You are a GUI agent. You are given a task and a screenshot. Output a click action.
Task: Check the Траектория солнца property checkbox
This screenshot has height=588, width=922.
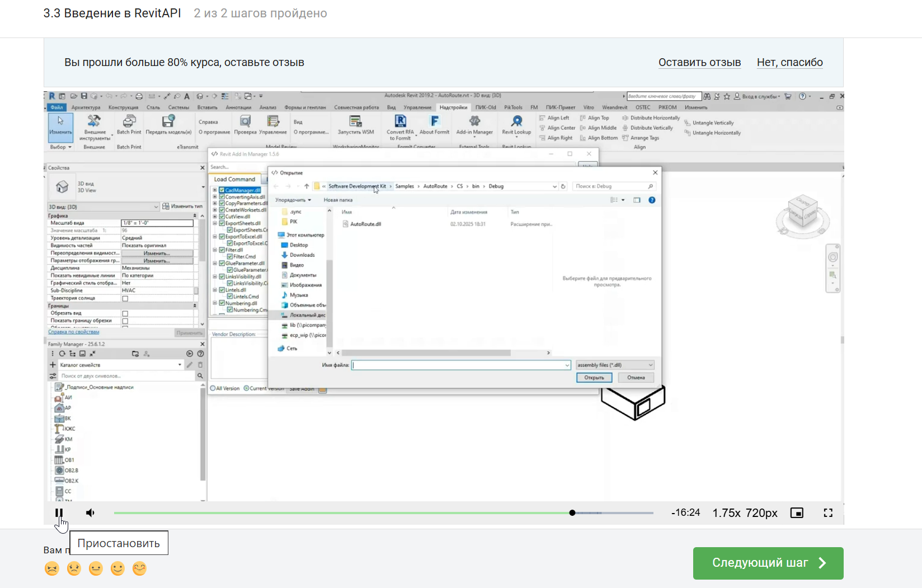(125, 299)
